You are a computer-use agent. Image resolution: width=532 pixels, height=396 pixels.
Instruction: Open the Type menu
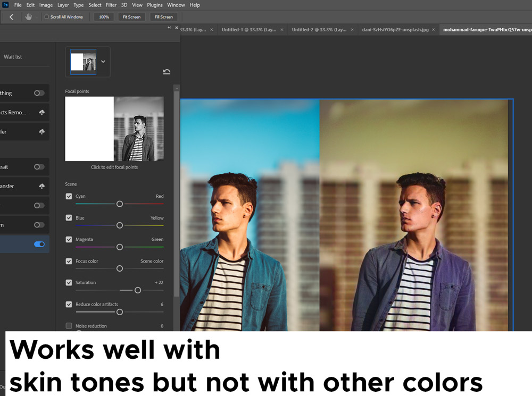click(78, 5)
